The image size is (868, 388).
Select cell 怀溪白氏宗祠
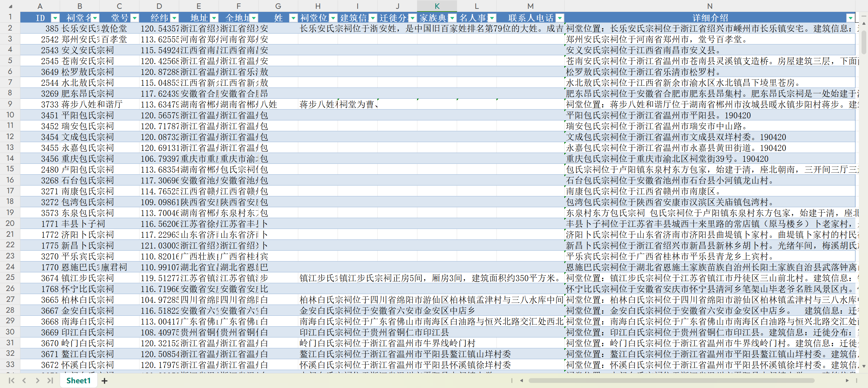[80, 365]
